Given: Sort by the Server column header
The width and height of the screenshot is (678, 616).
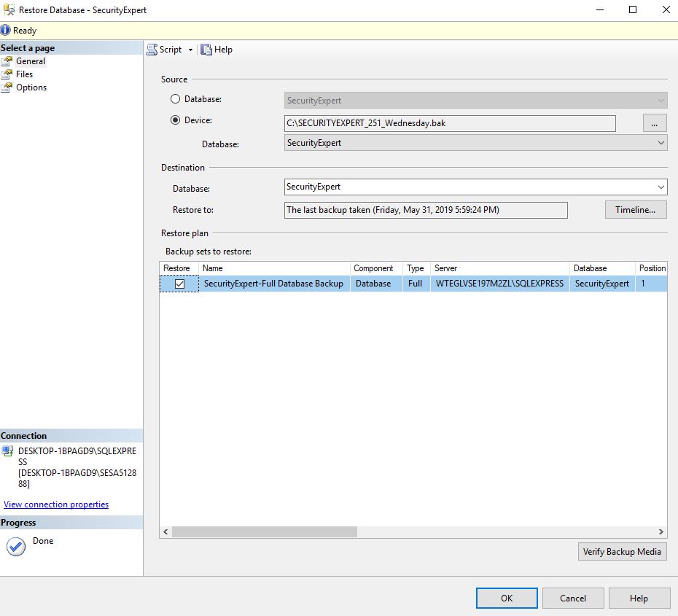Looking at the screenshot, I should pos(500,268).
